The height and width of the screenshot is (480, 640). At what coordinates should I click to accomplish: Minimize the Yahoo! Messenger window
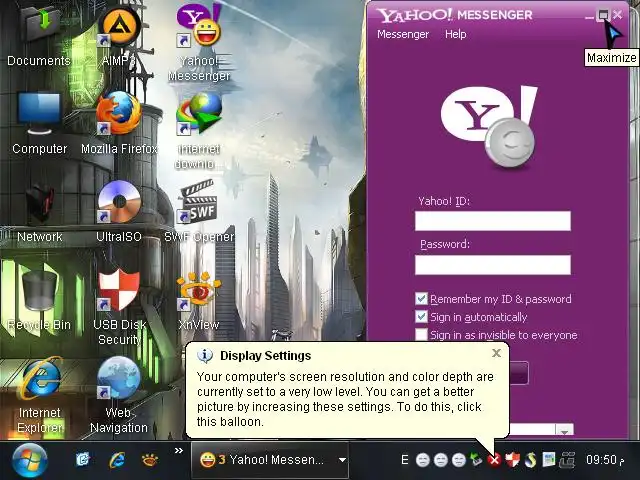589,16
